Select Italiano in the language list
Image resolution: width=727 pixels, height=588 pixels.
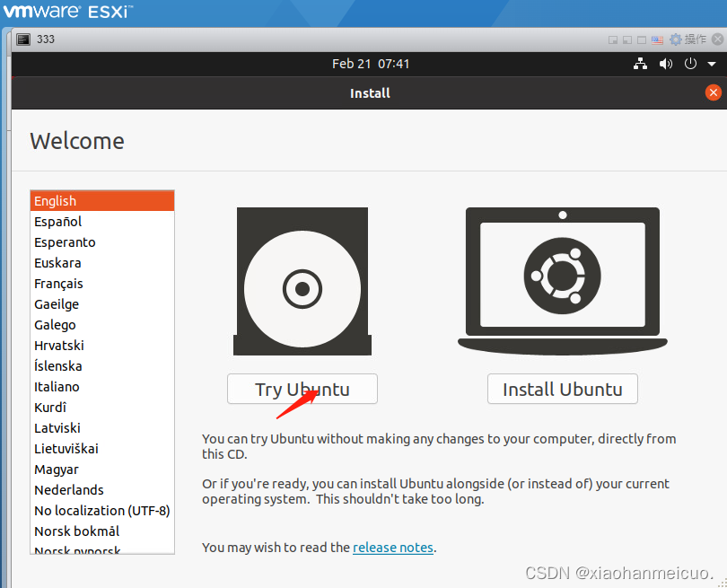tap(102, 387)
